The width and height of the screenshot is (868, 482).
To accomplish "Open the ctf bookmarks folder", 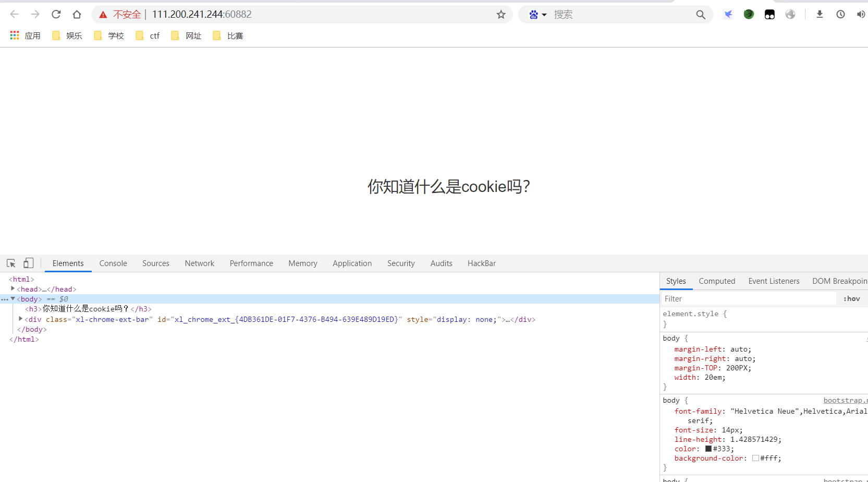I will click(148, 35).
